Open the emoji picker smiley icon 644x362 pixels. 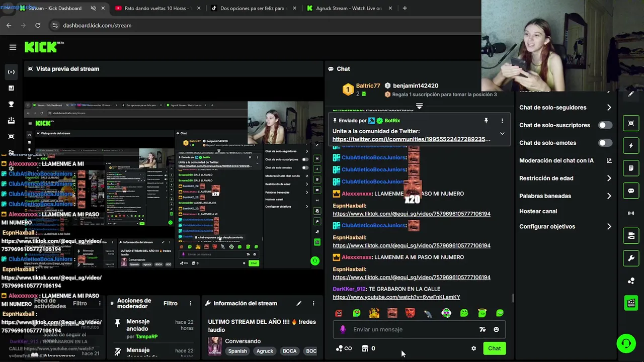pos(496,329)
